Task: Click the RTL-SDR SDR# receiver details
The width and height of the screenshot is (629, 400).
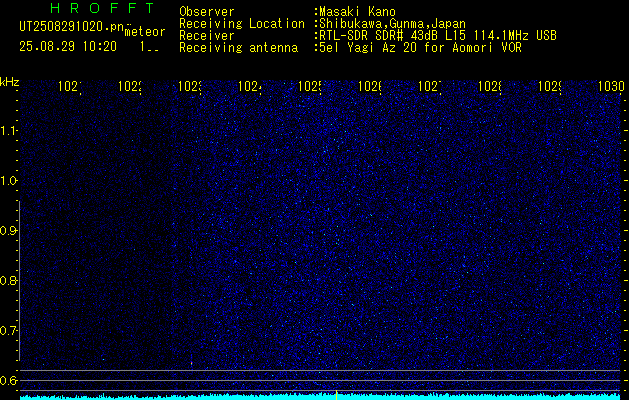Action: 438,36
